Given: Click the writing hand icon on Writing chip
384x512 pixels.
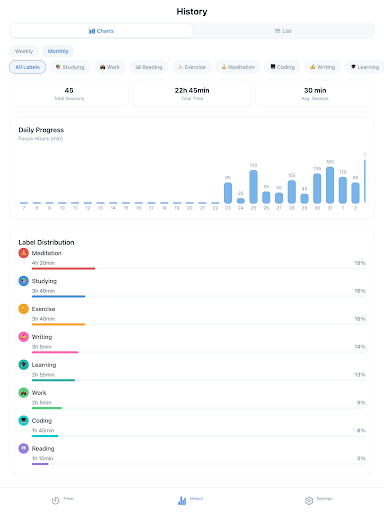Looking at the screenshot, I should (x=313, y=67).
